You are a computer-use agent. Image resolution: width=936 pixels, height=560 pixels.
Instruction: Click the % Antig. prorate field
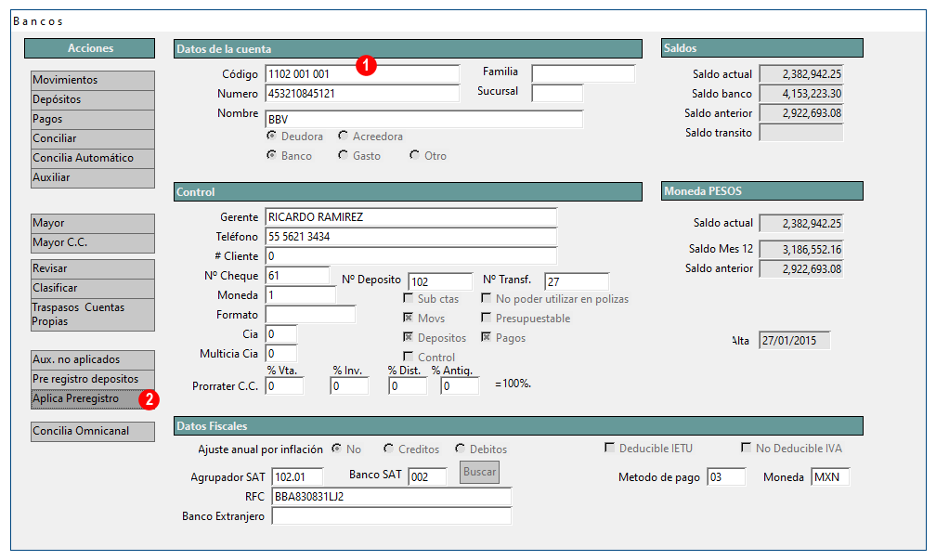click(460, 386)
